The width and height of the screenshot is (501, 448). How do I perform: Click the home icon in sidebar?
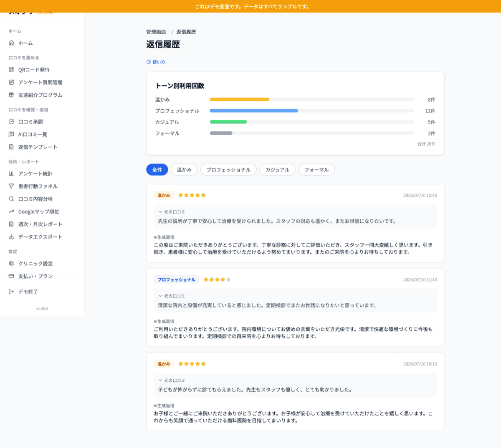(x=11, y=43)
